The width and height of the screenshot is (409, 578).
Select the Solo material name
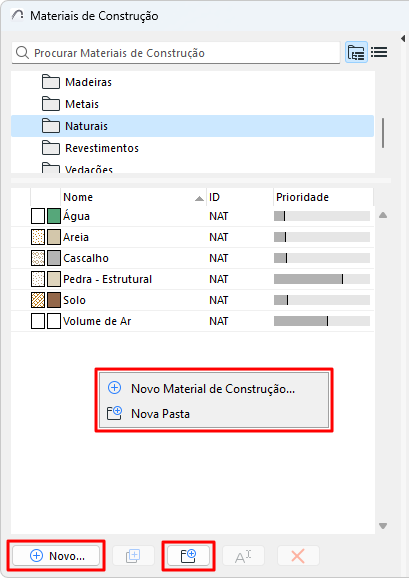click(74, 300)
